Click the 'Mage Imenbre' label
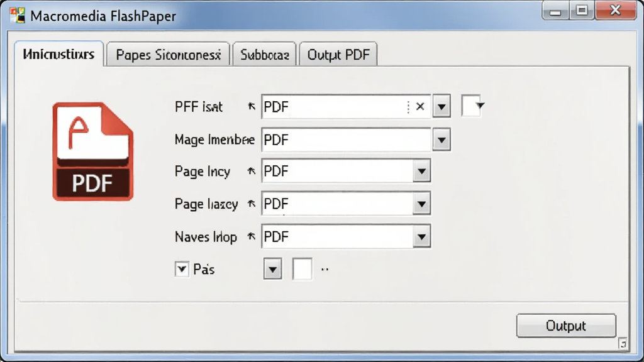644x362 pixels. [x=215, y=140]
